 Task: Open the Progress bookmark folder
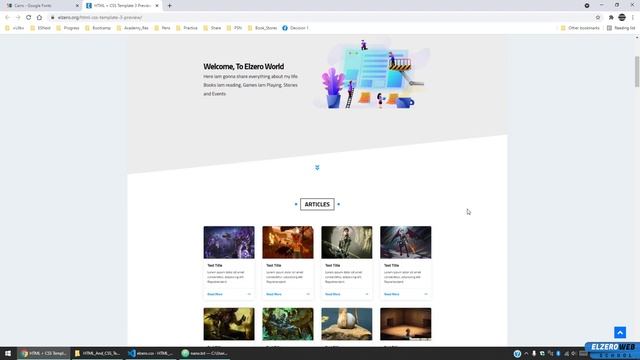pyautogui.click(x=68, y=28)
